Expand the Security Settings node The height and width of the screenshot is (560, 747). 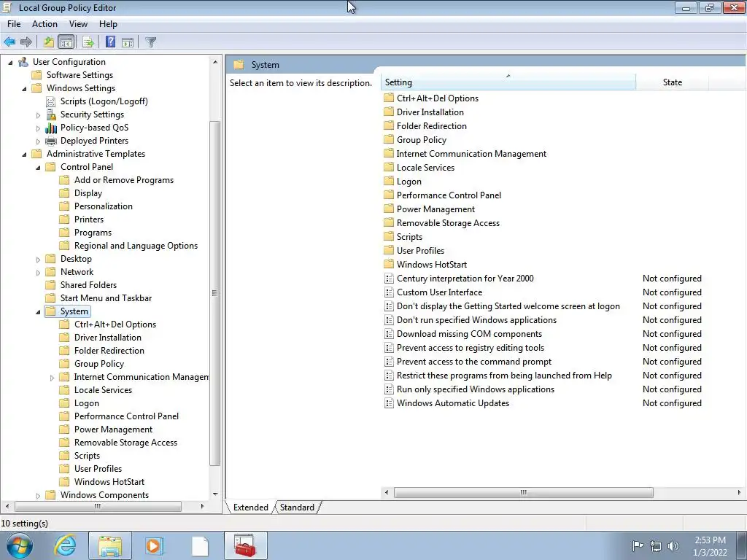click(x=38, y=114)
